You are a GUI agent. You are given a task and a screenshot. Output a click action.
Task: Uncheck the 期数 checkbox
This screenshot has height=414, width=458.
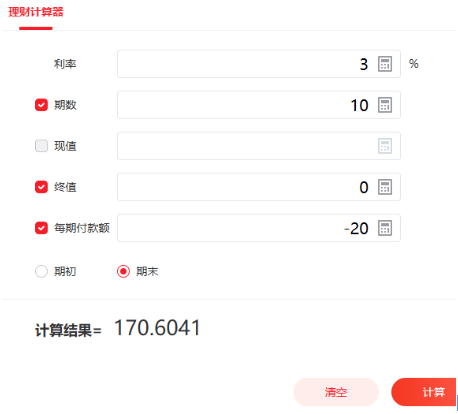(x=41, y=105)
